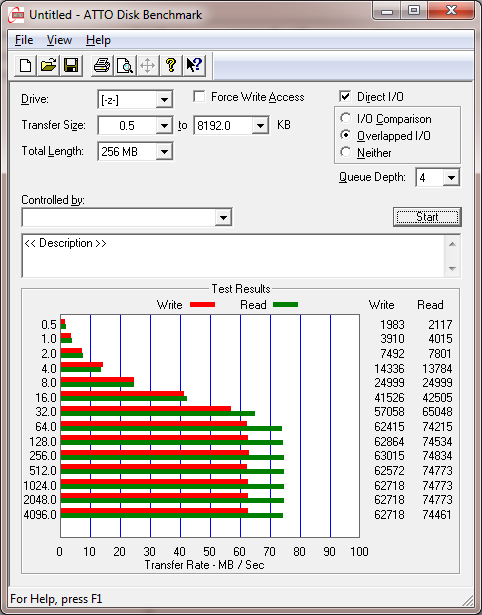The image size is (482, 615).
Task: Click Description scrollbar up arrow
Action: click(452, 244)
